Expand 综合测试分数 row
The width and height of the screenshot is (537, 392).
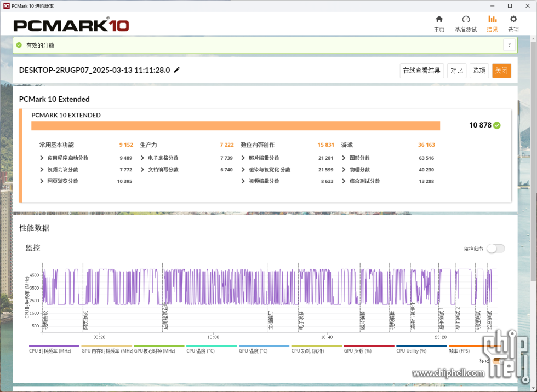pyautogui.click(x=344, y=181)
